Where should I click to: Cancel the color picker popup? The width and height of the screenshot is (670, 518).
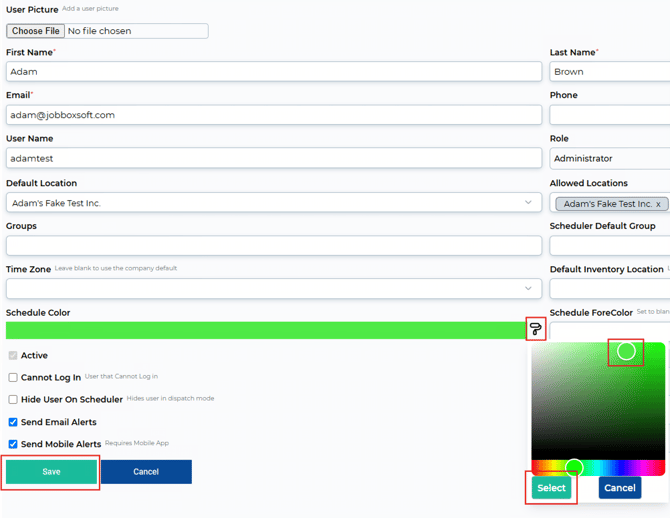620,488
